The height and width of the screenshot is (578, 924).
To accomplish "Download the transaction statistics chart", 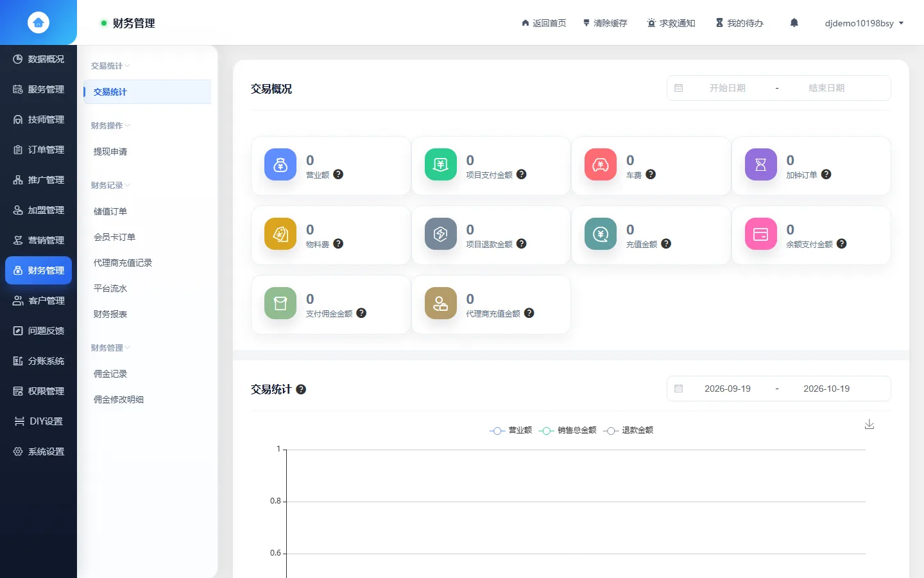I will click(869, 425).
